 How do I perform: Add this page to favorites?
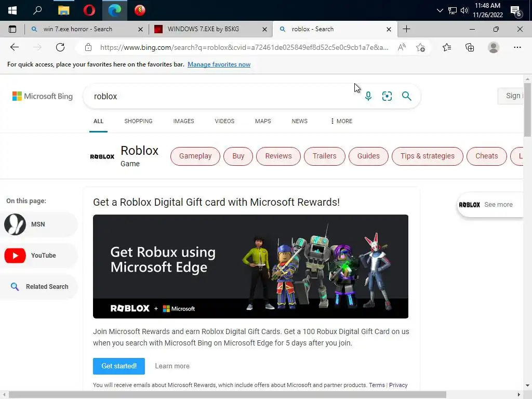[420, 47]
